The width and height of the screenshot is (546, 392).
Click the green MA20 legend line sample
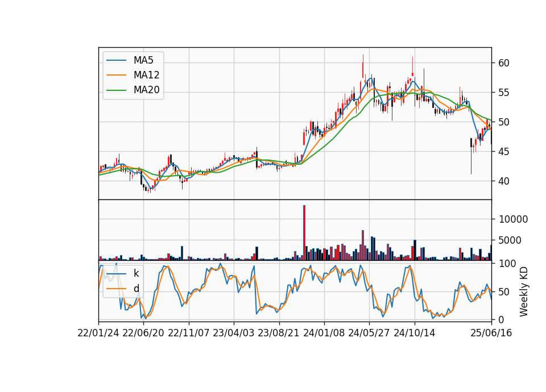point(116,90)
